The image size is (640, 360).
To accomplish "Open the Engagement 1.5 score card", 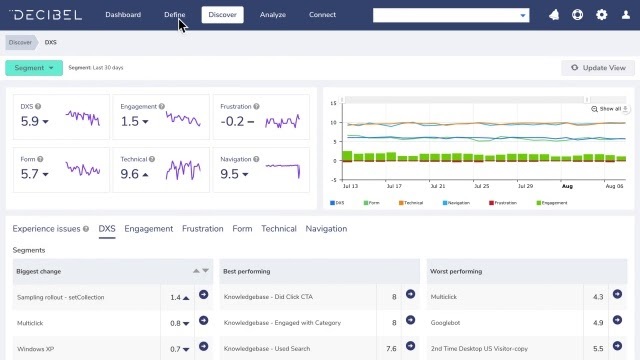I will point(161,117).
